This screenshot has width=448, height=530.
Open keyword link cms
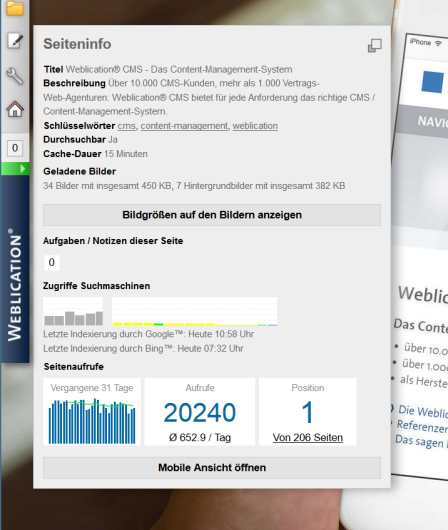point(126,126)
